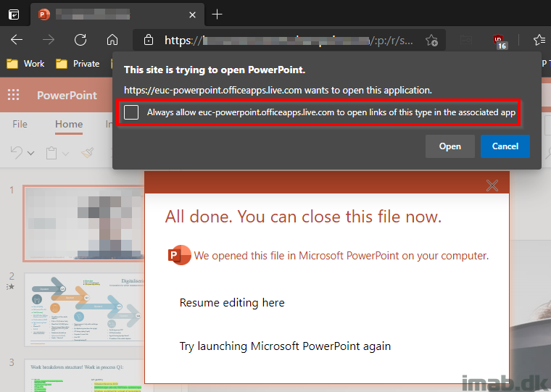This screenshot has height=392, width=551.
Task: Select slide 1 thumbnail
Action: coord(84,223)
